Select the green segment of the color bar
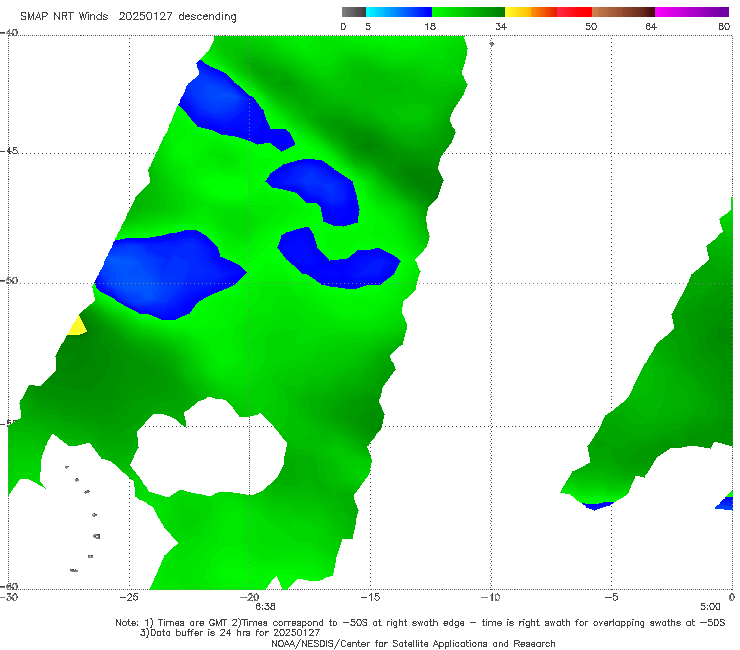The height and width of the screenshot is (650, 740). [468, 12]
